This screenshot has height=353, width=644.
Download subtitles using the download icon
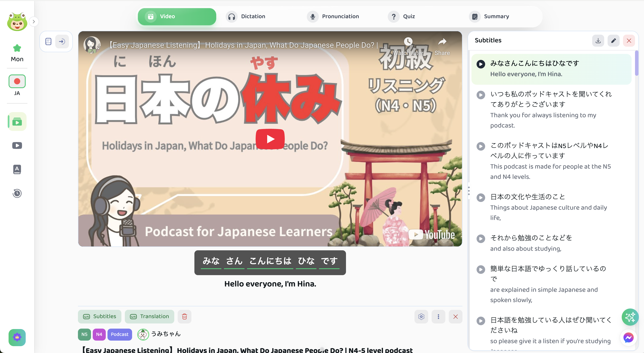pos(598,41)
